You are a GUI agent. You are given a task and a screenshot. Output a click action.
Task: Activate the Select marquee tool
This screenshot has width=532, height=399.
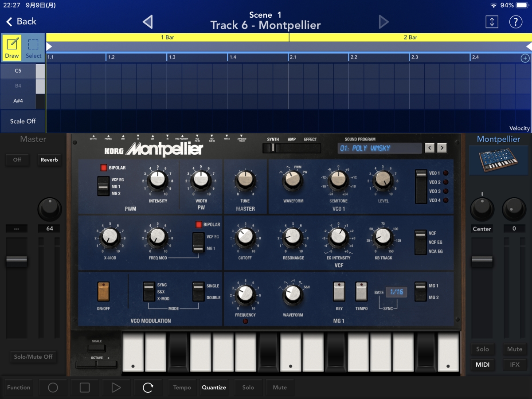click(x=33, y=47)
